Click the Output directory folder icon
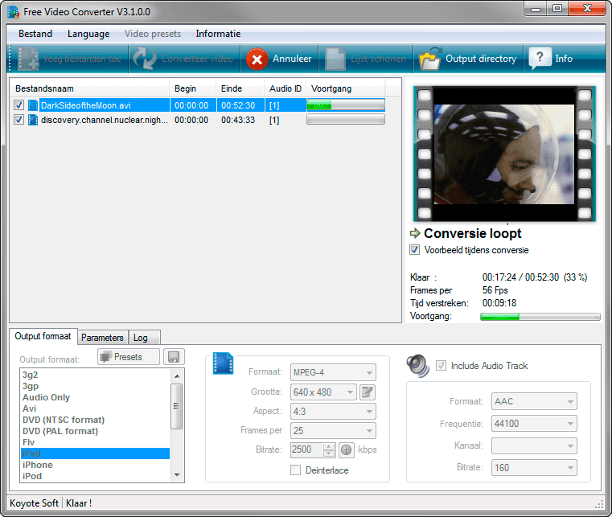 (x=430, y=59)
